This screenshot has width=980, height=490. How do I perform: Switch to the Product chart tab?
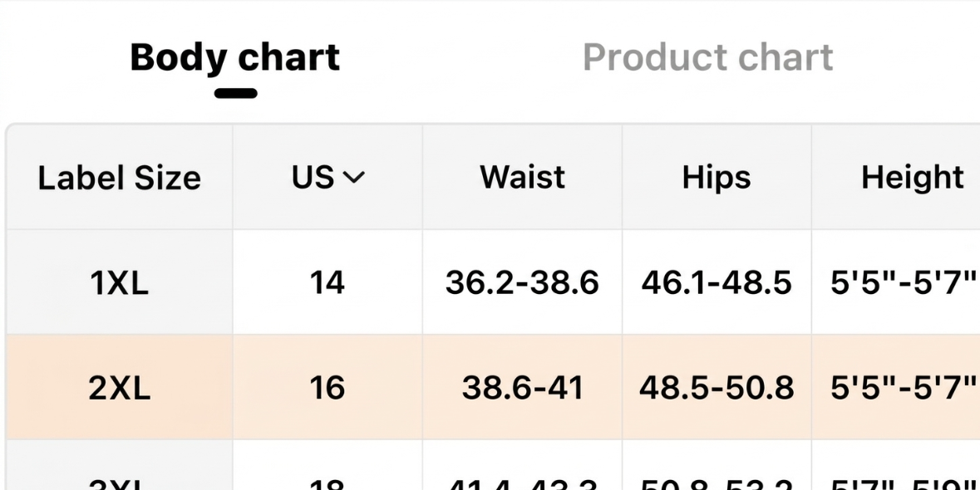707,57
